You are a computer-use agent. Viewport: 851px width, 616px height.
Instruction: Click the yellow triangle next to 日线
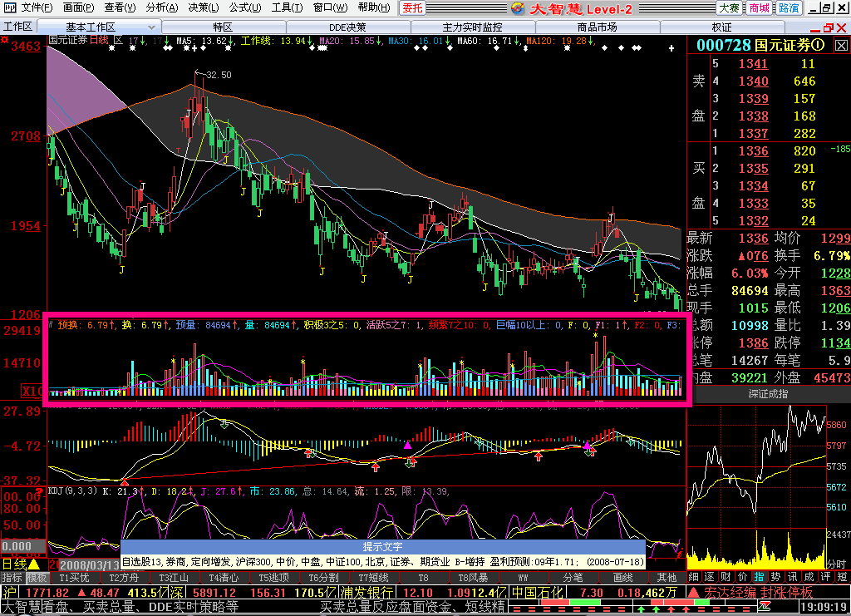pyautogui.click(x=34, y=564)
